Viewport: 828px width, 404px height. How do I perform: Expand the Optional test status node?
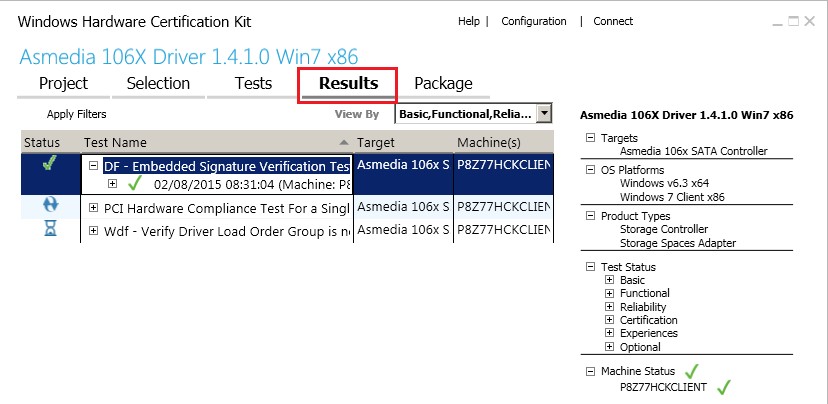coord(609,347)
